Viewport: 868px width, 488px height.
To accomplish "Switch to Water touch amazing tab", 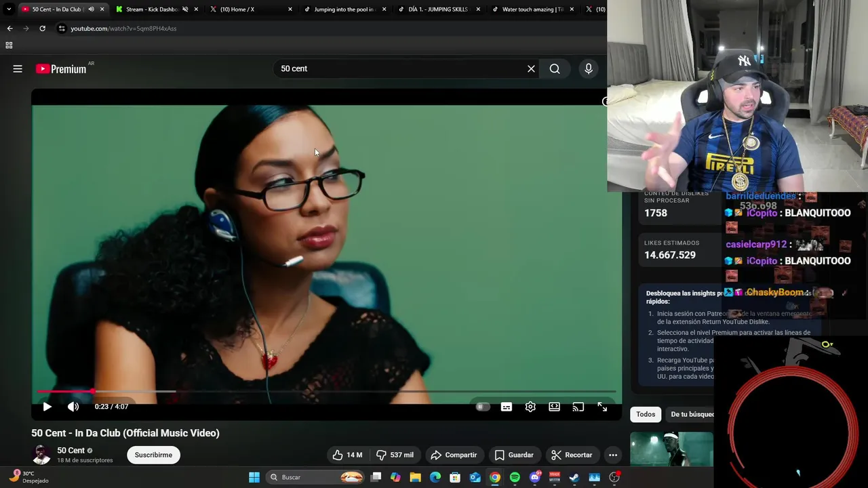I will 532,9.
